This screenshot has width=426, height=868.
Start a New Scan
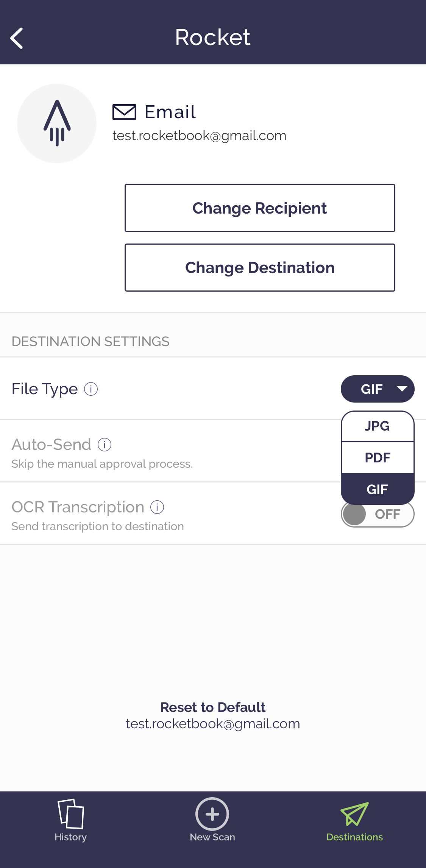pos(212,820)
